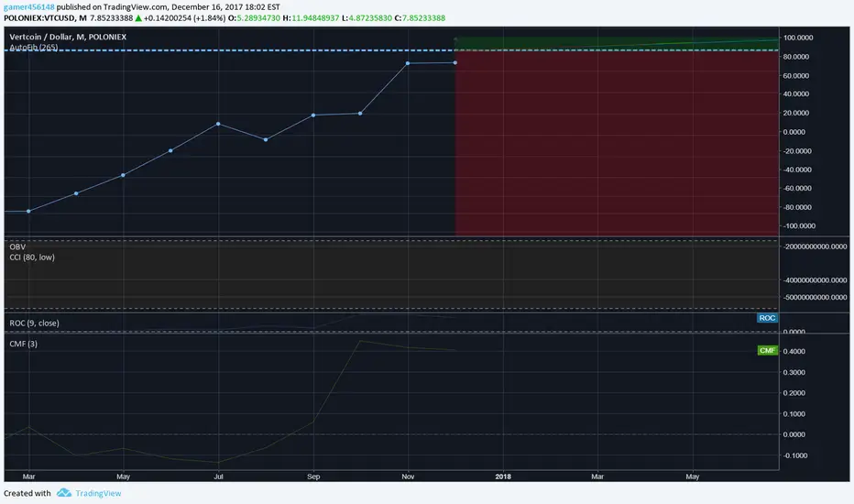Click the 2018 label on time axis

click(x=503, y=477)
